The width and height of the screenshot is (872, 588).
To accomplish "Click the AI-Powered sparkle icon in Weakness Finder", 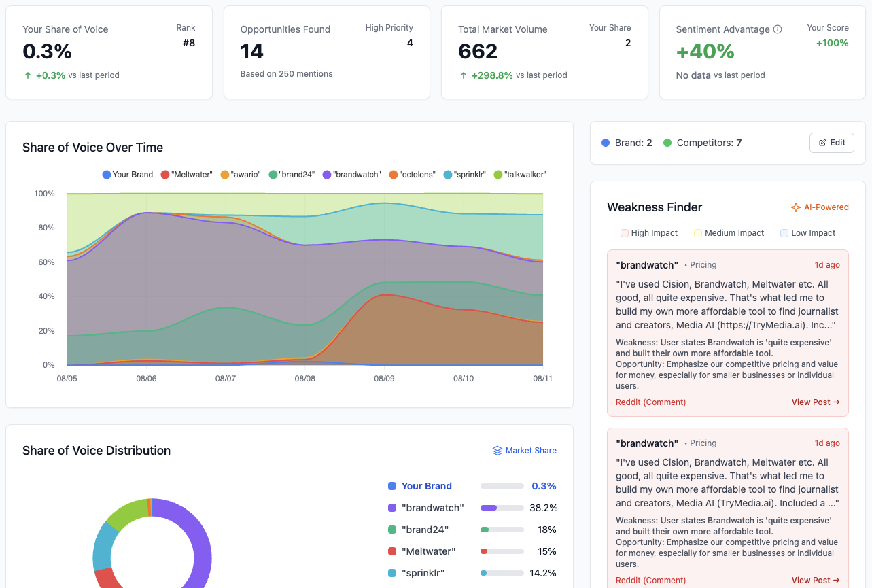I will 795,207.
